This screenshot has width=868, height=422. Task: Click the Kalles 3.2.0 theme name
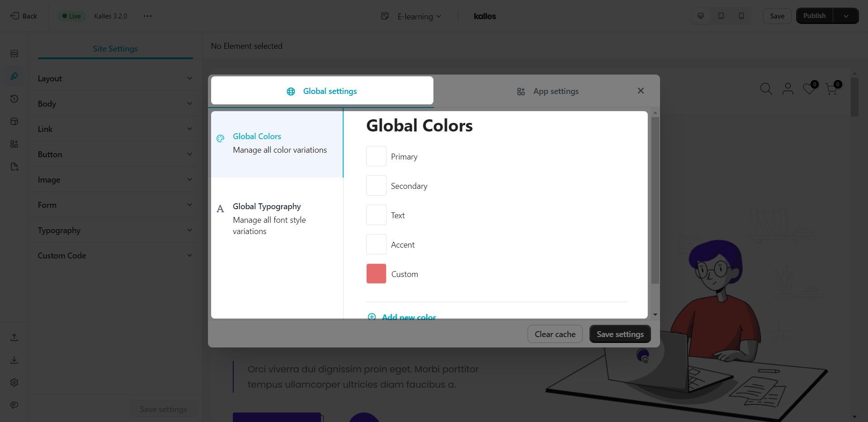pyautogui.click(x=111, y=16)
